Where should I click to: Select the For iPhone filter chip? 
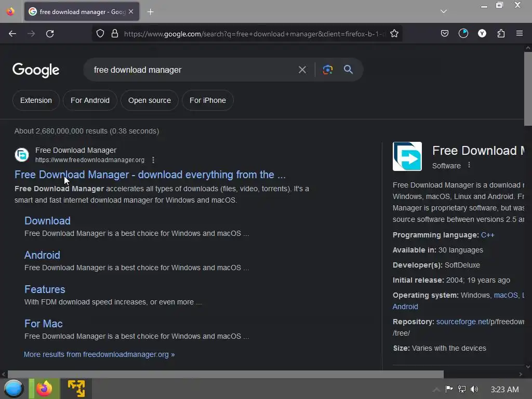(x=208, y=100)
